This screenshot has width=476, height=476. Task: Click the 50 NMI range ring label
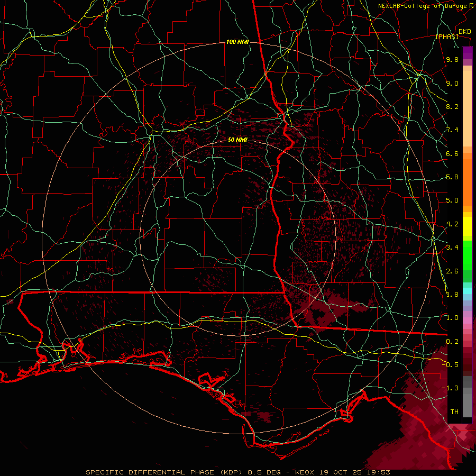(237, 140)
